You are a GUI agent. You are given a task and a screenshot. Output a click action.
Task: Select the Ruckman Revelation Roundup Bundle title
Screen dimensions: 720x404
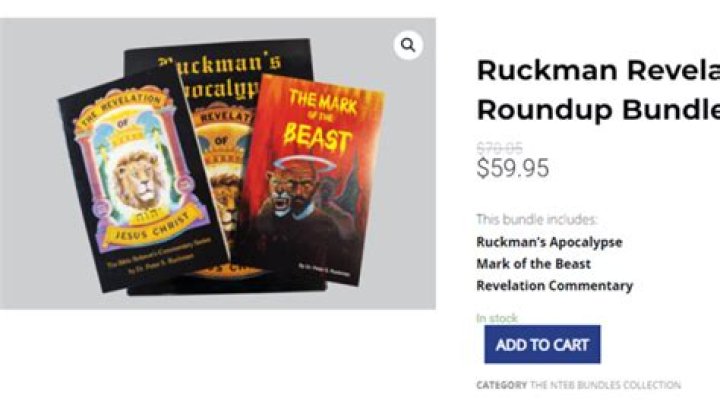click(598, 90)
